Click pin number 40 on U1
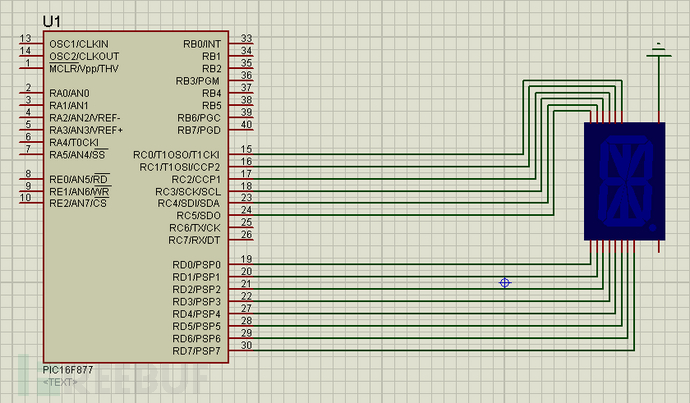The height and width of the screenshot is (403, 690). (x=246, y=125)
